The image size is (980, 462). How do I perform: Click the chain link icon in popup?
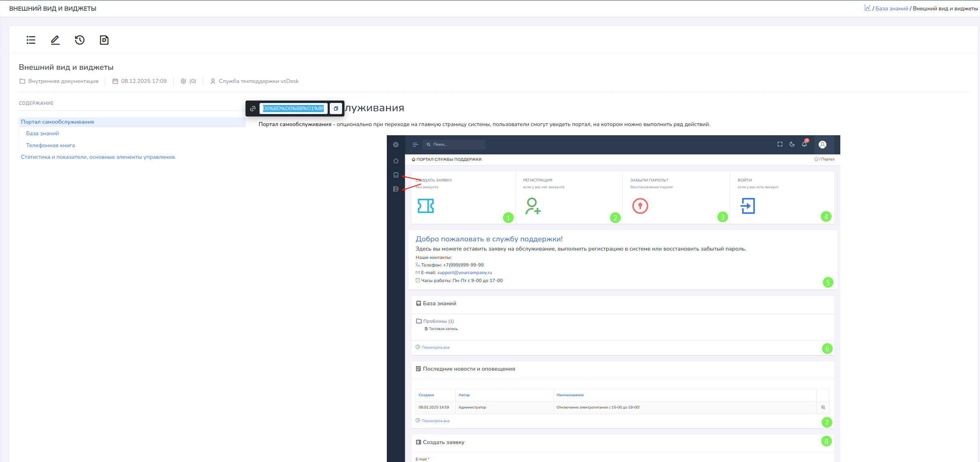point(253,109)
